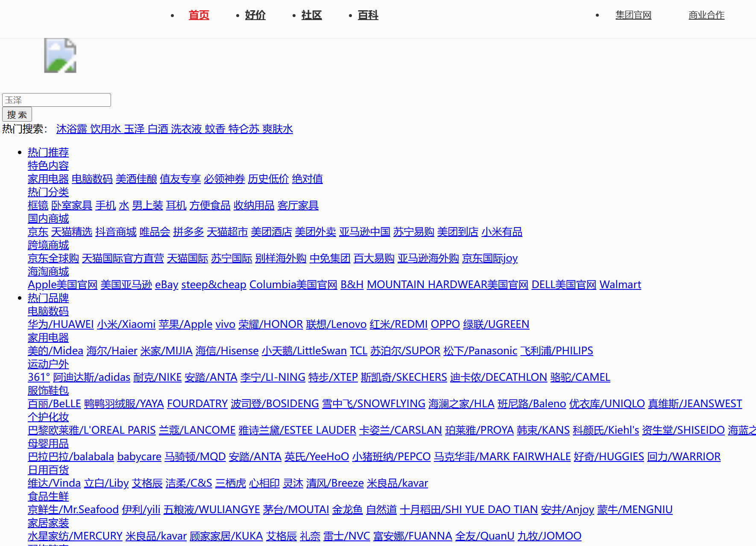Open the steep&cheap link
Screen dimensions: 756x546
(214, 285)
